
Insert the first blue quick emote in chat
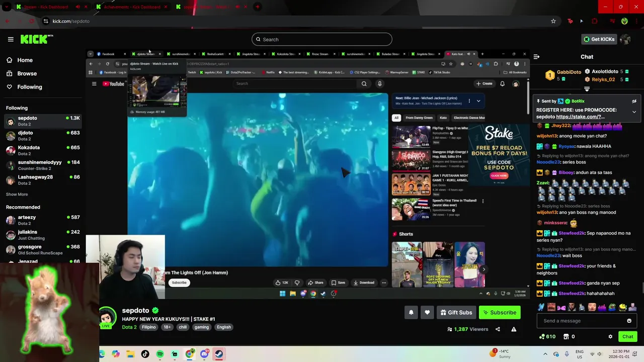[x=541, y=307]
